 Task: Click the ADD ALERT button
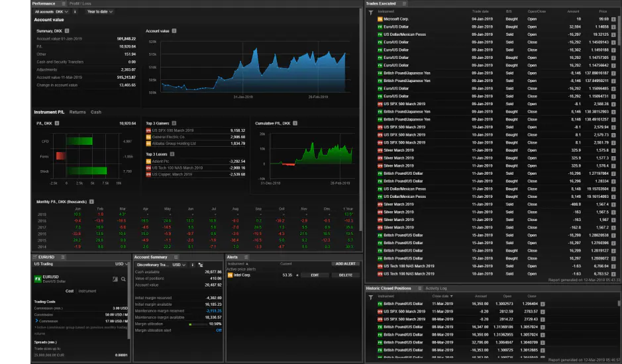(345, 263)
